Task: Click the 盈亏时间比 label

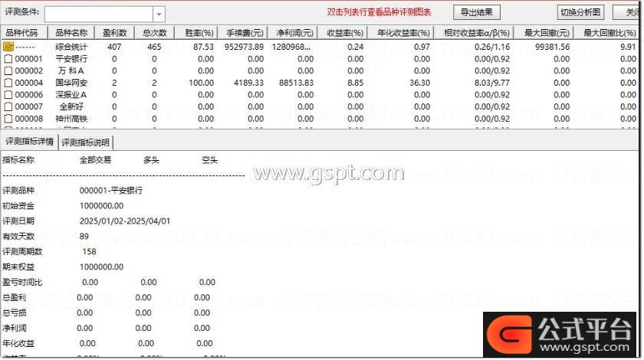Action: (22, 282)
